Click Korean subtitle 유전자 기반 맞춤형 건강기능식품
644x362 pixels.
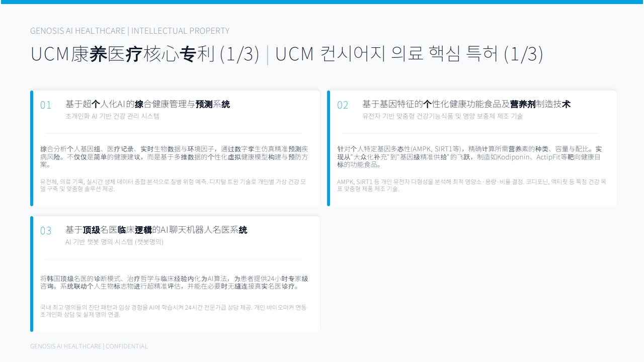click(442, 116)
